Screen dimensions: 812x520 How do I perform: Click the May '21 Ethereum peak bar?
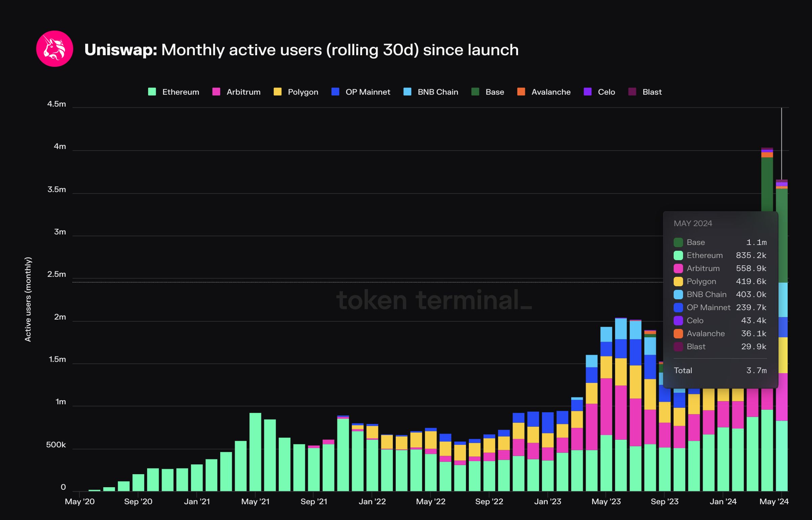pos(255,452)
